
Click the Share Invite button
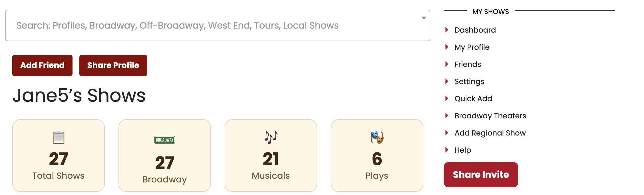(481, 175)
